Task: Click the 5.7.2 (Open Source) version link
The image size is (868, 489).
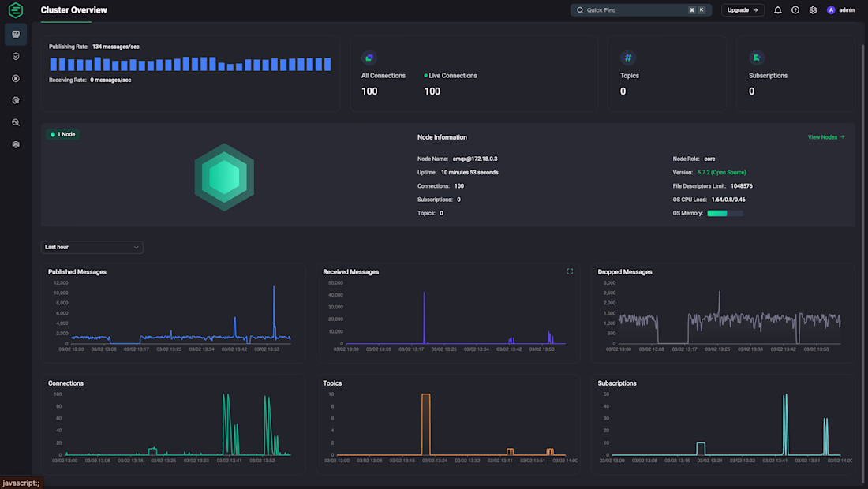Action: (721, 173)
